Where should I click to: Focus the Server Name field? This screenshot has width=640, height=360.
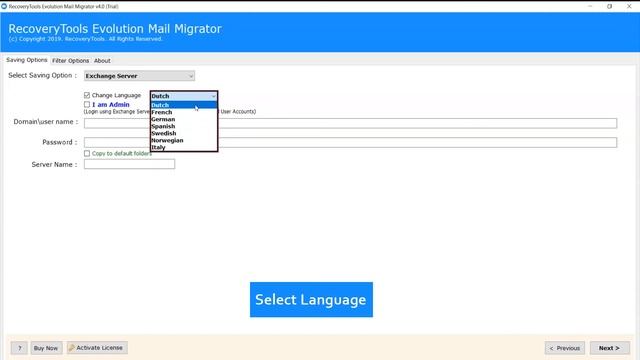click(129, 164)
